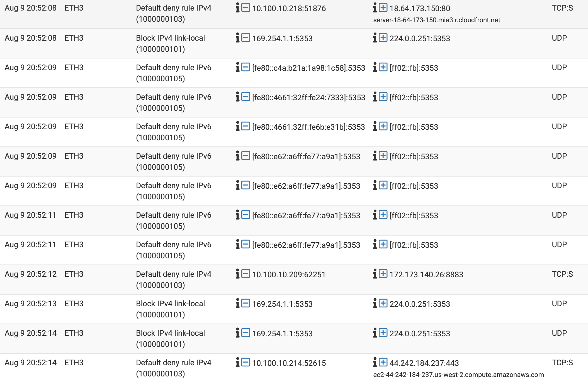This screenshot has width=588, height=382.
Task: Click minus icon next to 10.100.10.218:51876
Action: click(246, 8)
